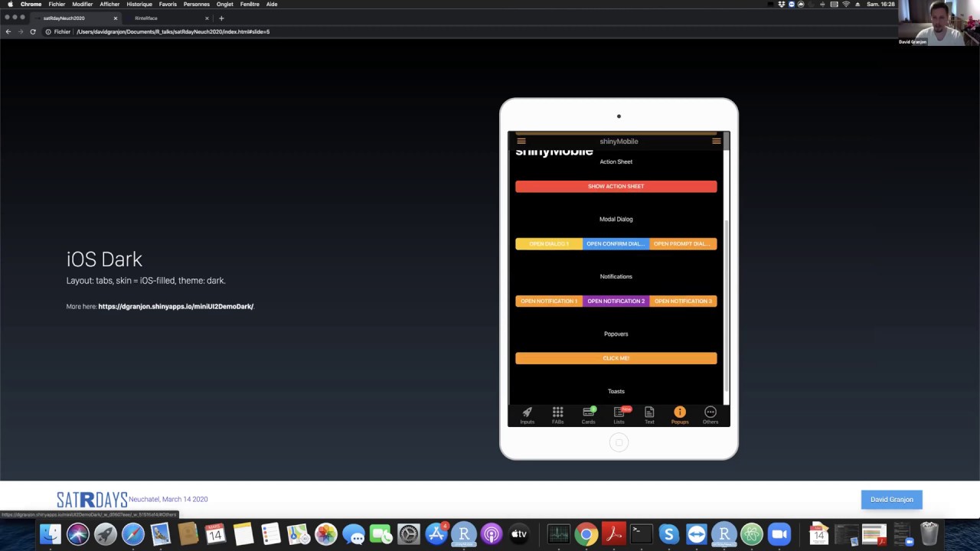The height and width of the screenshot is (551, 980).
Task: Open Podcasts from the Dock
Action: 492,533
